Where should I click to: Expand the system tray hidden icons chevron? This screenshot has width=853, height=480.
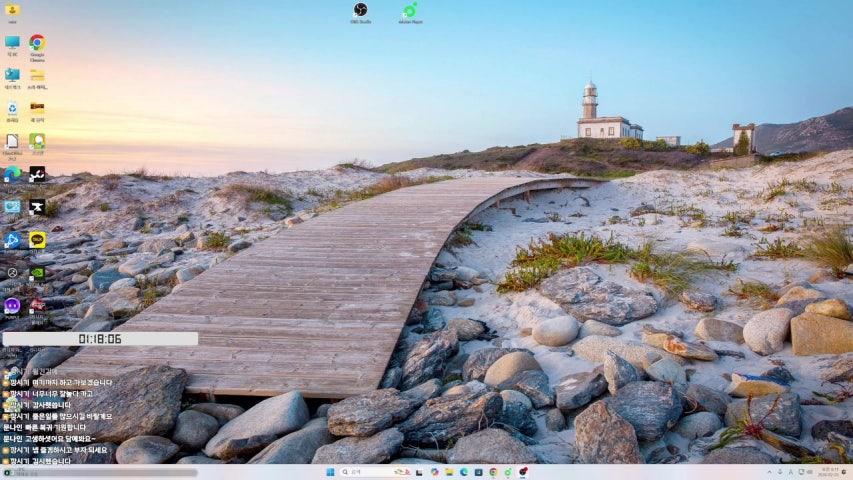(x=769, y=472)
